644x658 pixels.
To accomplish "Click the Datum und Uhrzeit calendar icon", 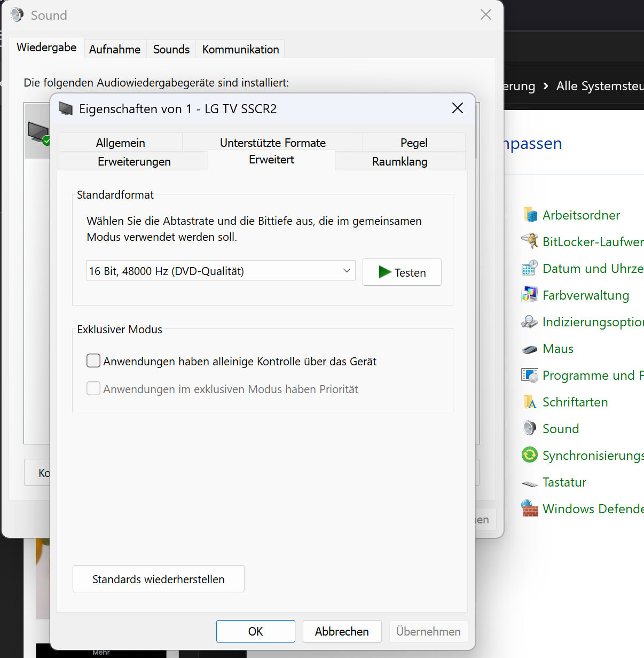I will [x=530, y=268].
